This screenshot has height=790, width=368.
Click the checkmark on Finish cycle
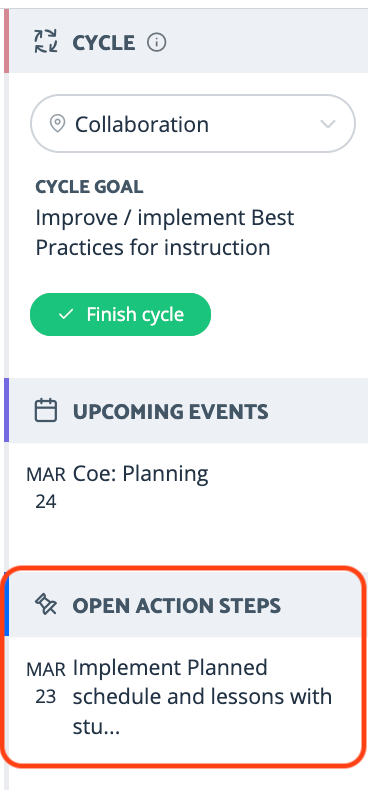(66, 315)
